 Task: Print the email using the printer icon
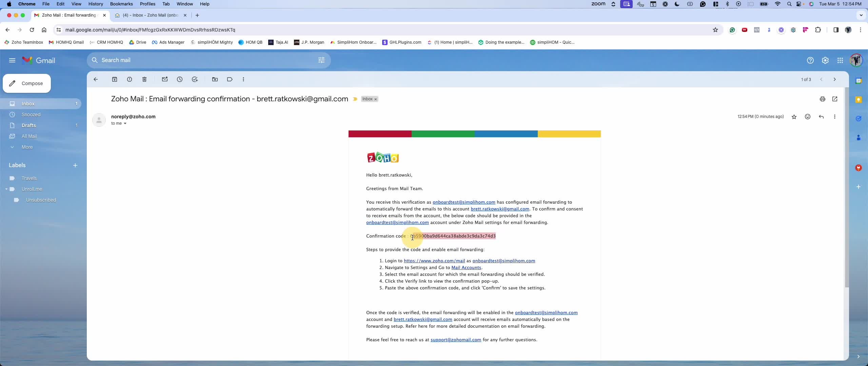(x=822, y=99)
